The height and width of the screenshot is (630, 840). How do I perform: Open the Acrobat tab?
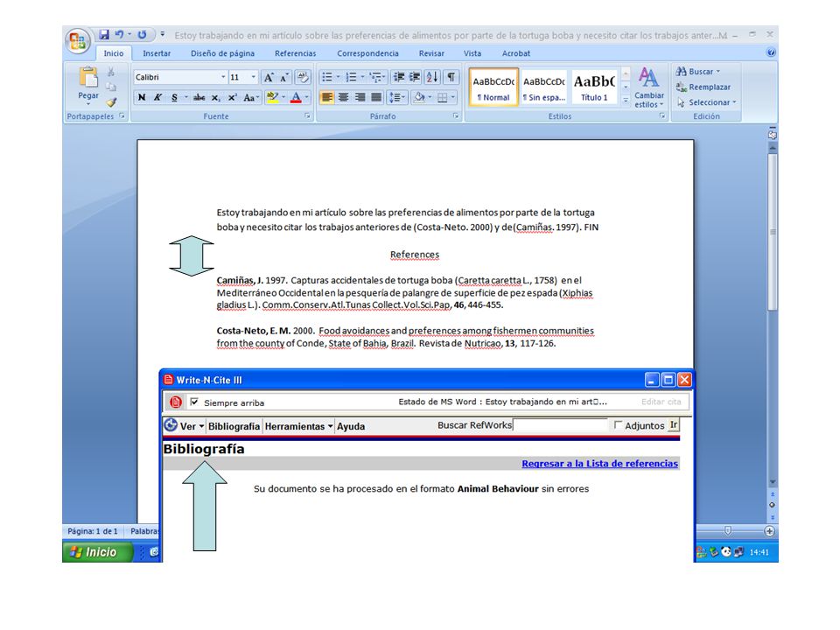coord(516,53)
